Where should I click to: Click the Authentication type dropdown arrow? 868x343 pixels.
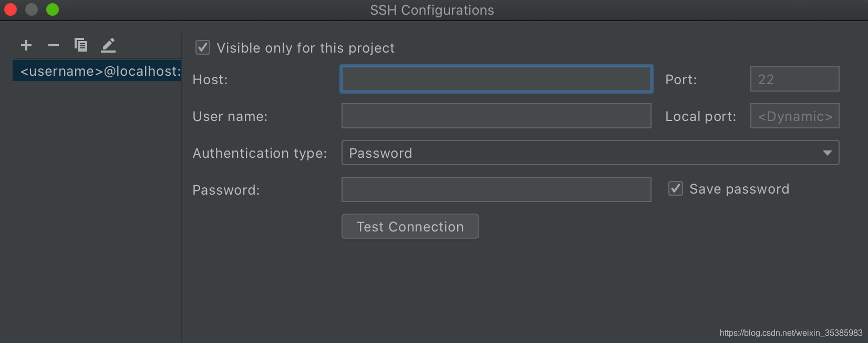point(827,153)
